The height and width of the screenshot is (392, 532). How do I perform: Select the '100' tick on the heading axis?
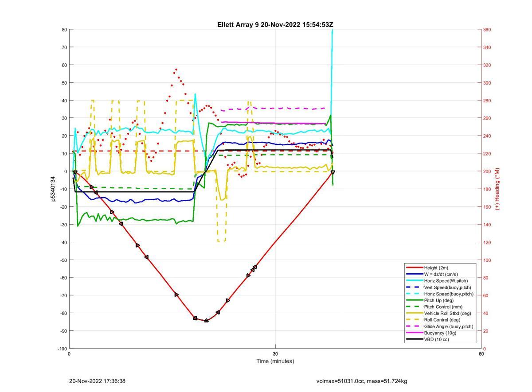click(x=487, y=260)
